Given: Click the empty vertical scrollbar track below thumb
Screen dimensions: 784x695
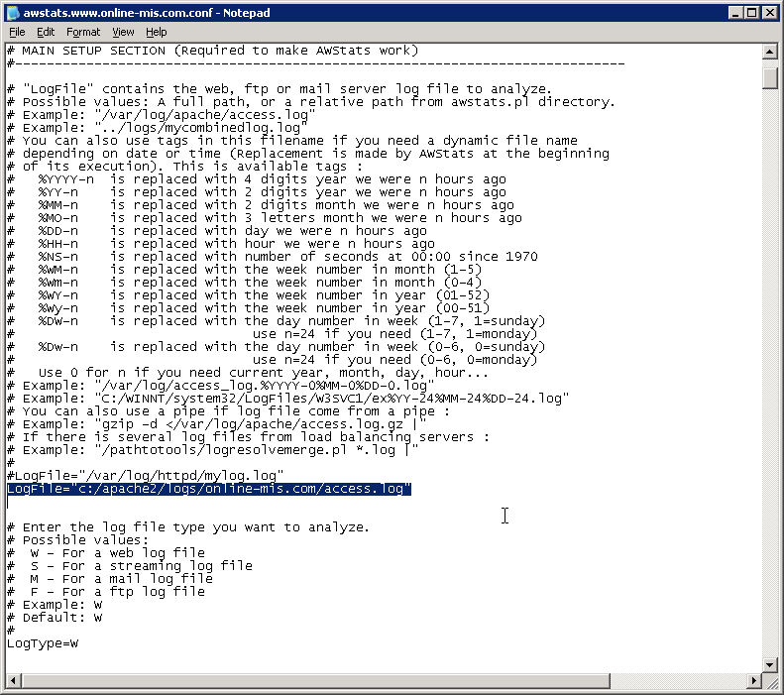Looking at the screenshot, I should pyautogui.click(x=770, y=397).
